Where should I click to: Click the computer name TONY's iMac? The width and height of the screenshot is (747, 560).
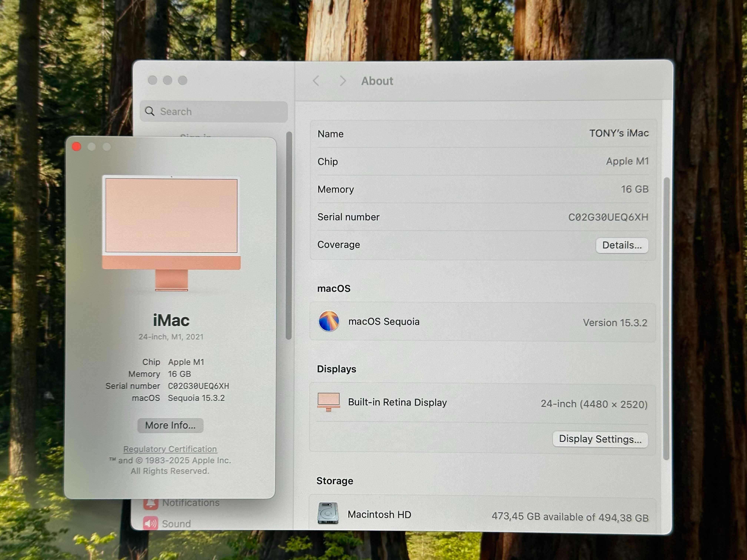(x=619, y=133)
